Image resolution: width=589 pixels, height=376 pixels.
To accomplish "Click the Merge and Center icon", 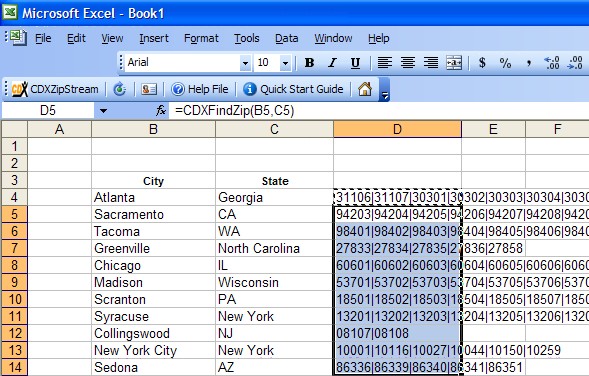I will 454,63.
